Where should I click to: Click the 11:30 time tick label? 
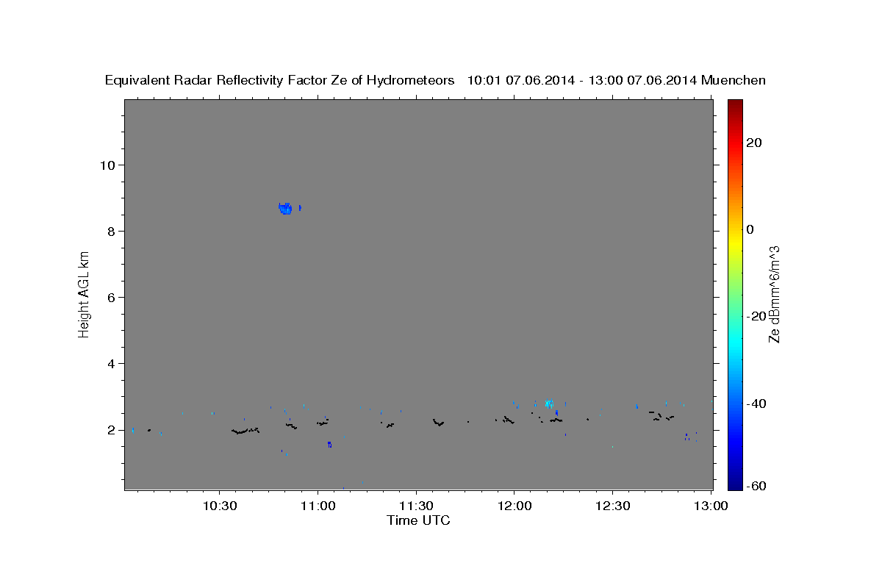point(416,506)
